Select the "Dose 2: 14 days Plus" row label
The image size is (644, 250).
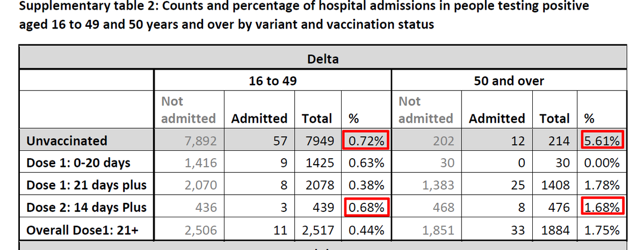pyautogui.click(x=86, y=208)
